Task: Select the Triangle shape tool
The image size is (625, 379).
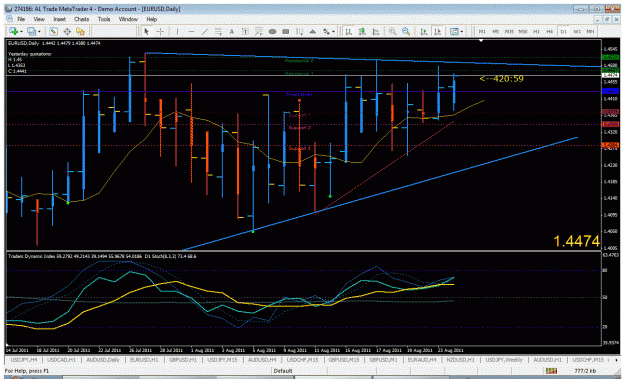Action: pos(313,31)
